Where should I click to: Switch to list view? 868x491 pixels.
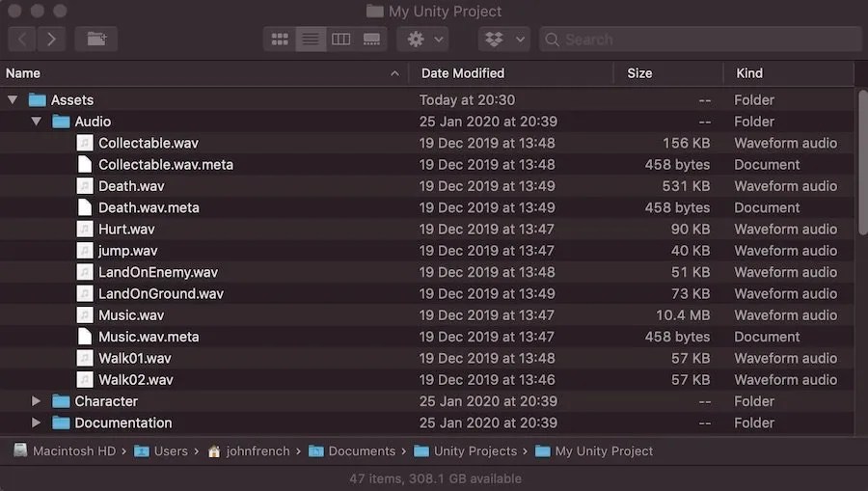[x=311, y=40]
